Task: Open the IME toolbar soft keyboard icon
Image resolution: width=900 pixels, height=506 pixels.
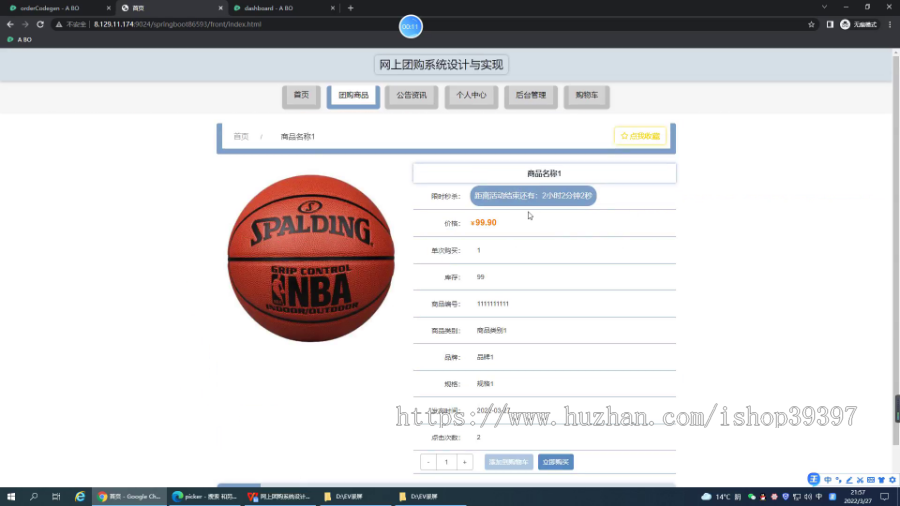Action: point(871,480)
